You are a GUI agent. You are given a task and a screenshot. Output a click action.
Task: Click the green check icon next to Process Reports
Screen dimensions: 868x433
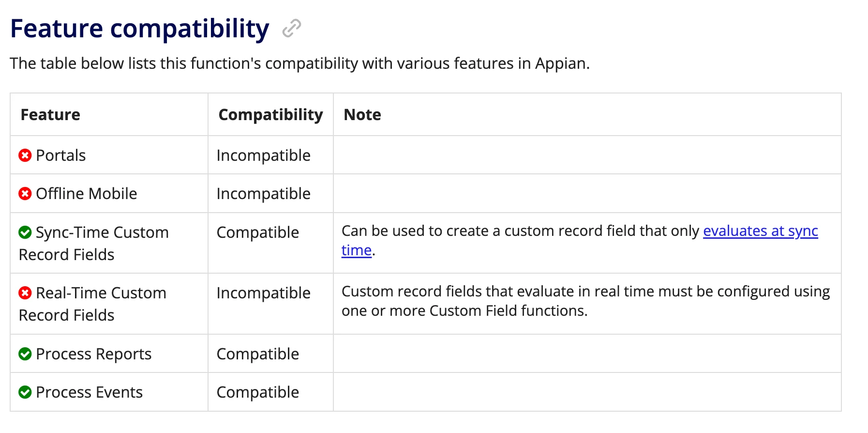25,354
